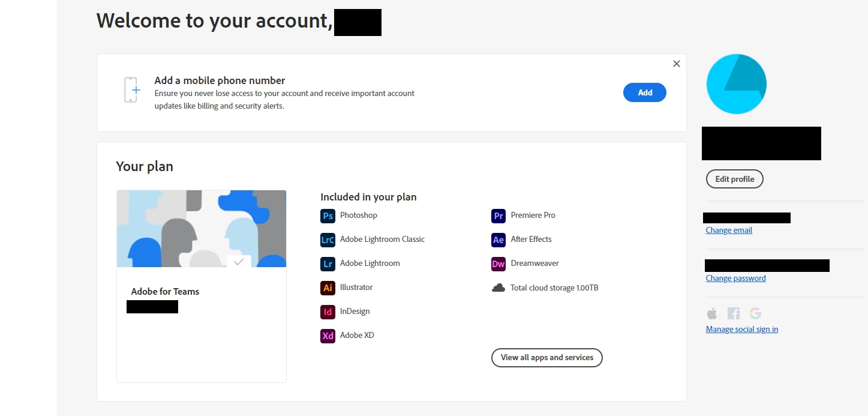Screen dimensions: 868x416
Task: Click the Apple social sign-in icon
Action: 712,313
